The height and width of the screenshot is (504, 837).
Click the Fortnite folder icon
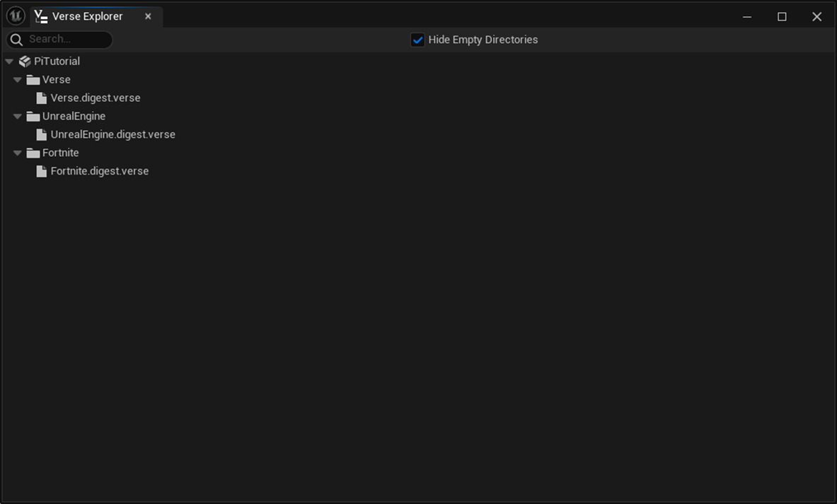point(33,153)
